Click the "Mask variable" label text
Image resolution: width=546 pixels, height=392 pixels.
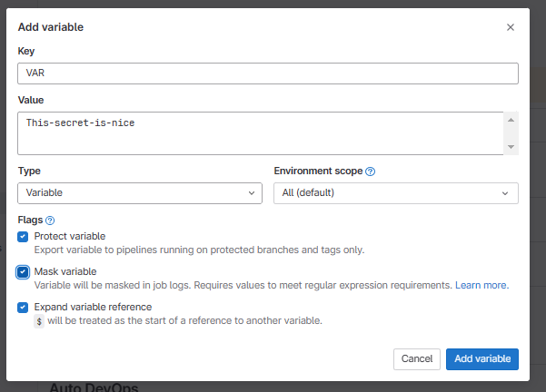pos(65,271)
